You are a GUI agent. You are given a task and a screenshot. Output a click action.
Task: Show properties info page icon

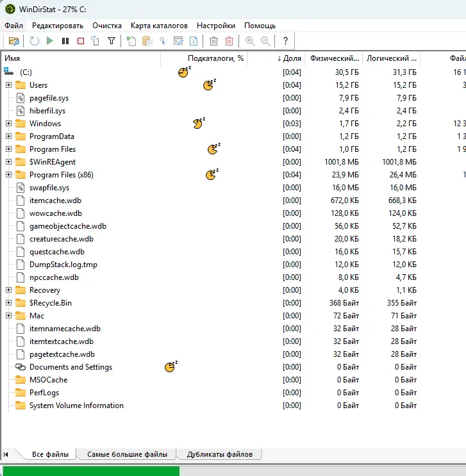pyautogui.click(x=194, y=40)
